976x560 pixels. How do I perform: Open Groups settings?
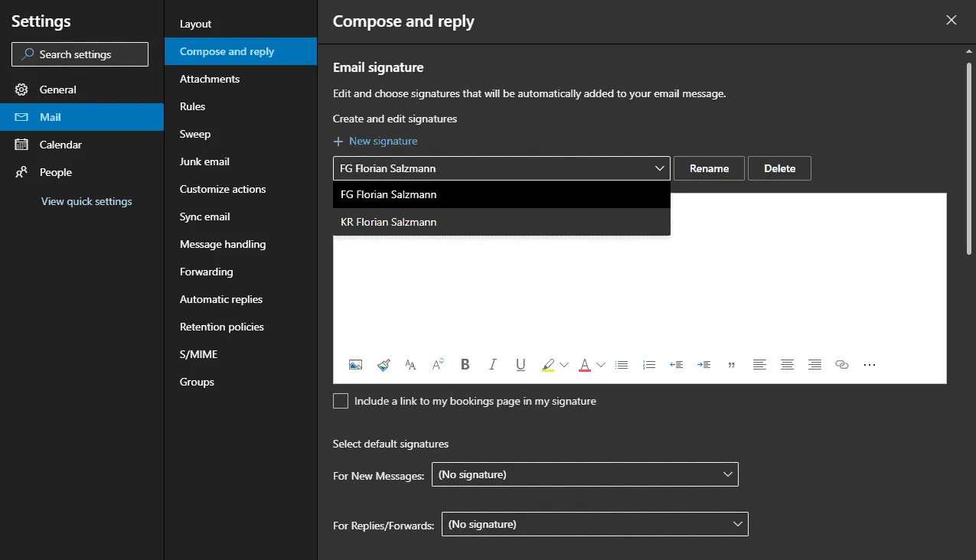pos(240,382)
